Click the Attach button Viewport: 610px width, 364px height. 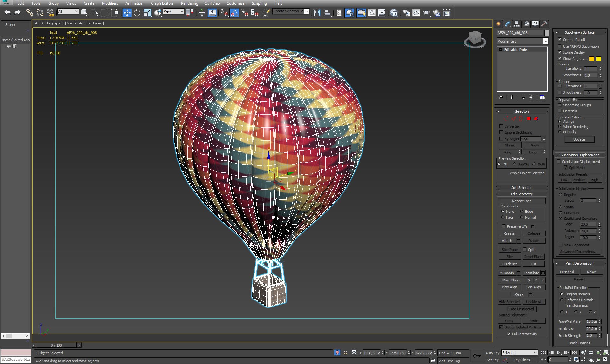(x=507, y=241)
